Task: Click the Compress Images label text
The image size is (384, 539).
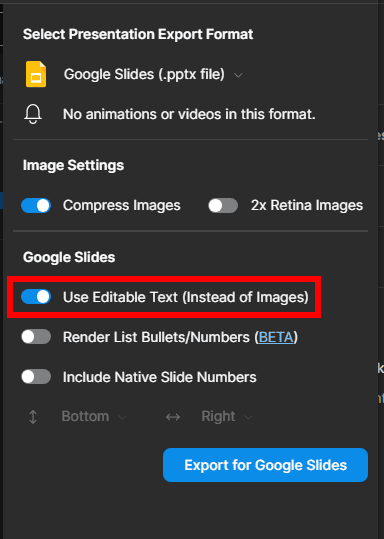Action: pyautogui.click(x=122, y=206)
